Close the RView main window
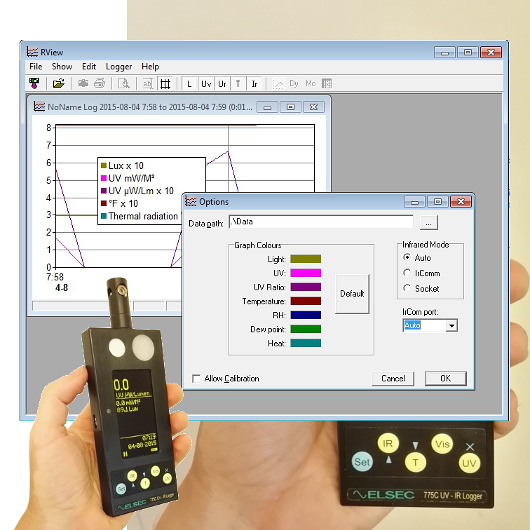This screenshot has width=530, height=530. pyautogui.click(x=491, y=52)
